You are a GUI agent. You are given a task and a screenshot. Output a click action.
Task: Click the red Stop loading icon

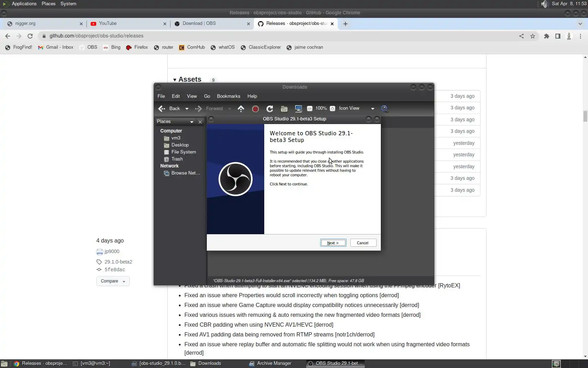tap(255, 109)
